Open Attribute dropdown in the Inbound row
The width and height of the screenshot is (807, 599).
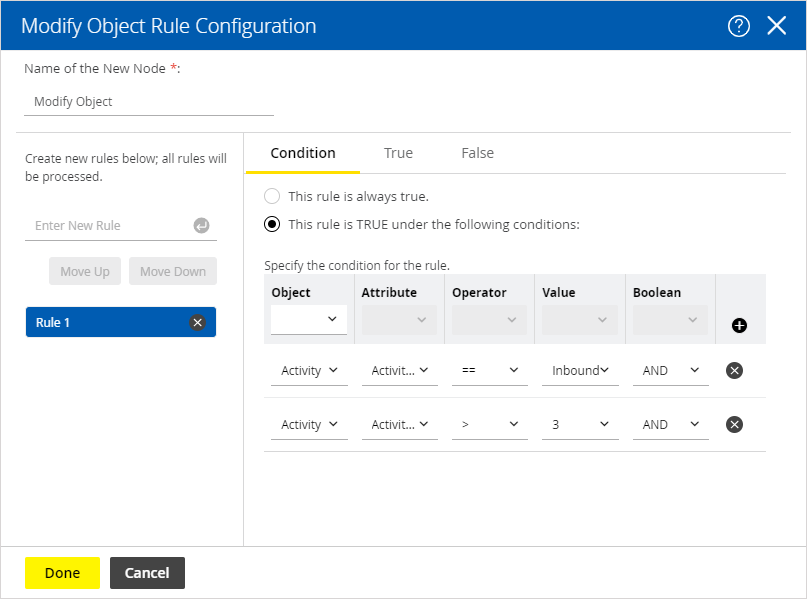click(399, 371)
